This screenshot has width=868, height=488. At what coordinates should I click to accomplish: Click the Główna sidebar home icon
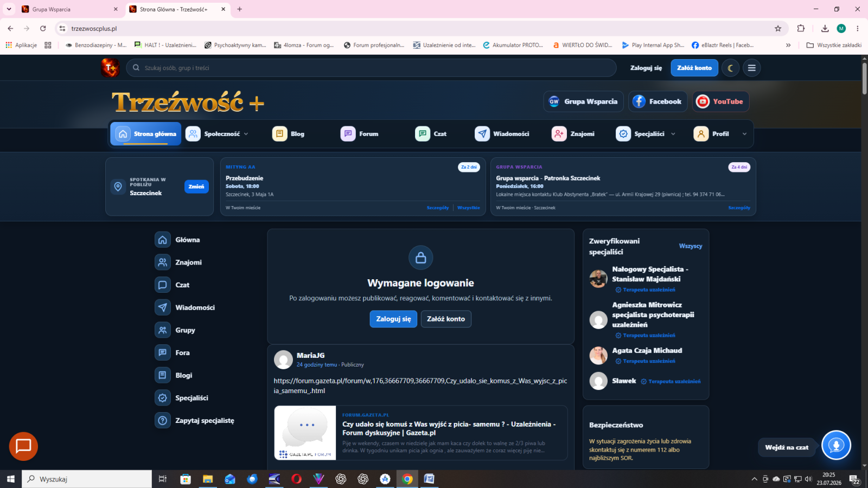coord(163,240)
